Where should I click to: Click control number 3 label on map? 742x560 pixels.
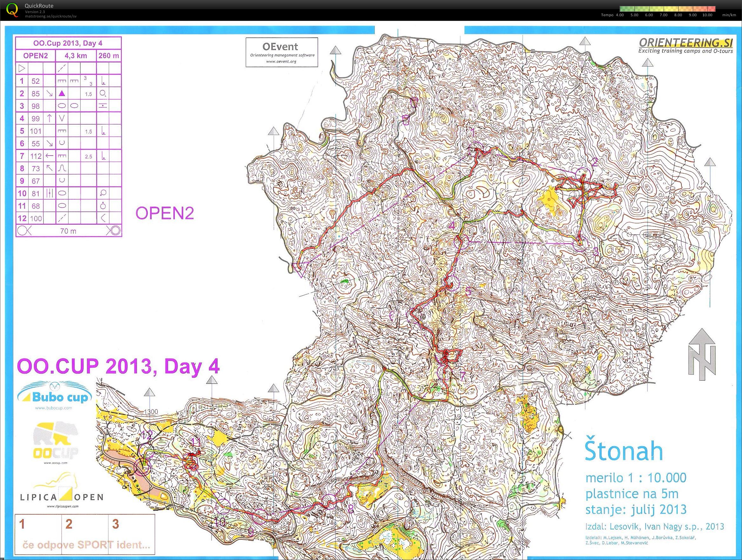[x=596, y=252]
